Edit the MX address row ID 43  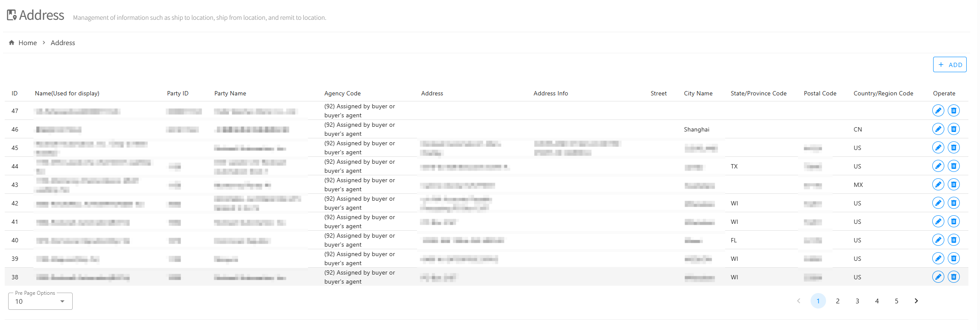coord(938,185)
